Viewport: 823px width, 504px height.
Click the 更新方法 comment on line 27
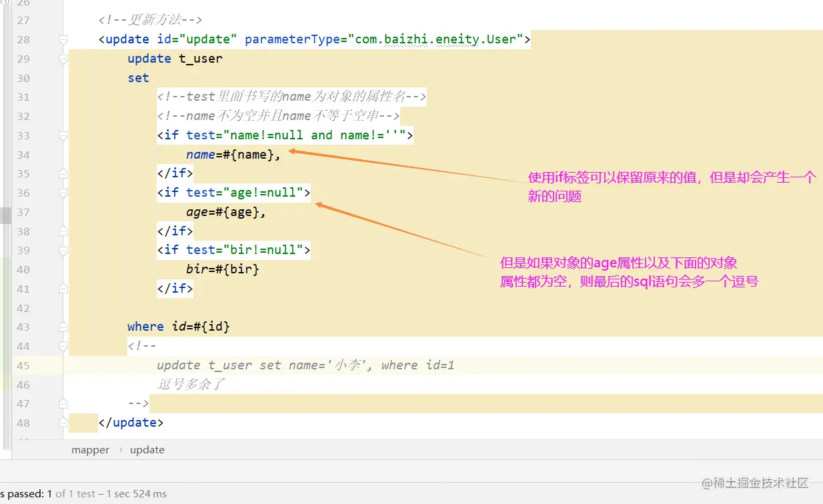150,20
